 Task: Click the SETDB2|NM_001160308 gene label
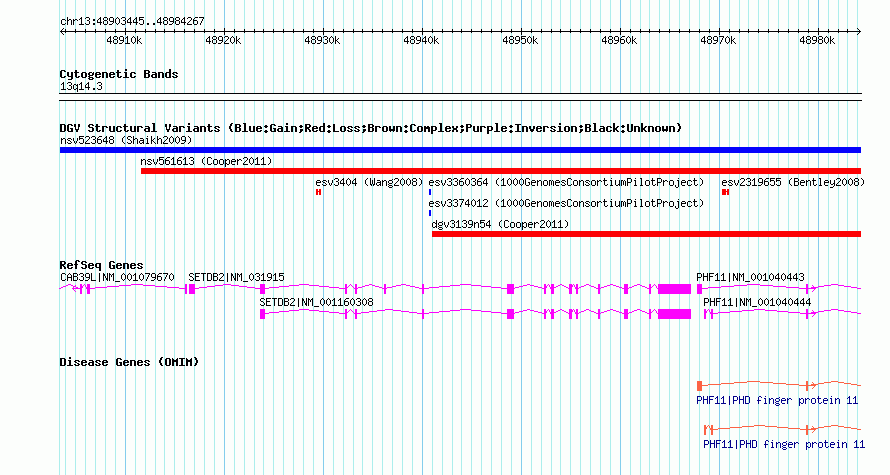pyautogui.click(x=316, y=302)
